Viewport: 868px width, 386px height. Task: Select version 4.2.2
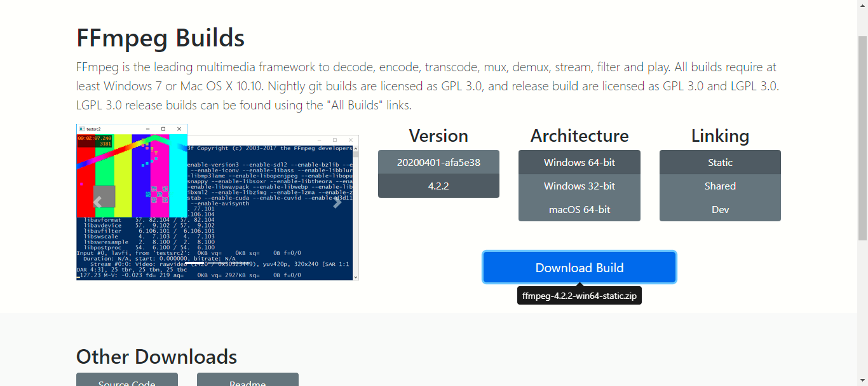[438, 186]
